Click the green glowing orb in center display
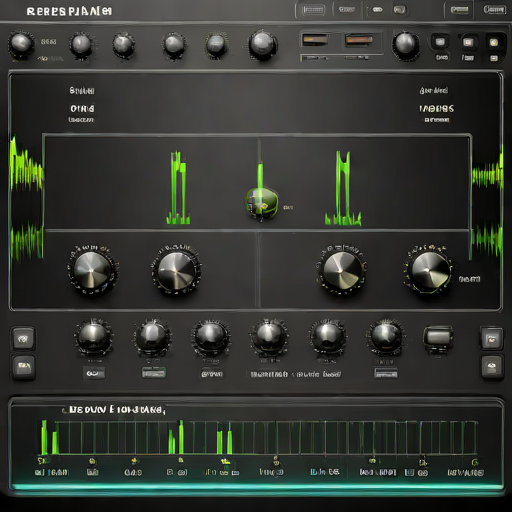Screen dimensions: 512x512 262,203
